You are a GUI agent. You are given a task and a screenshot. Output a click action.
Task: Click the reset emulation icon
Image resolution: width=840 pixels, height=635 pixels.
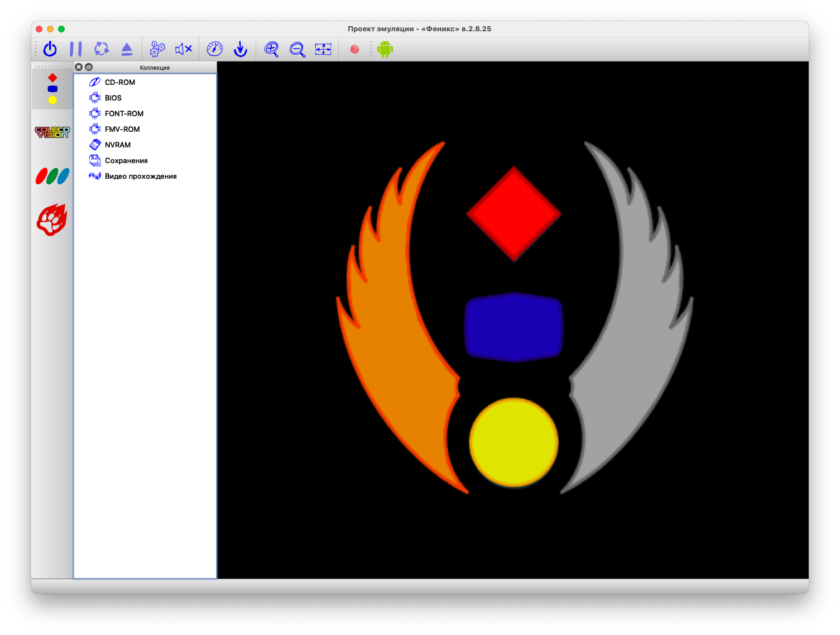(101, 49)
